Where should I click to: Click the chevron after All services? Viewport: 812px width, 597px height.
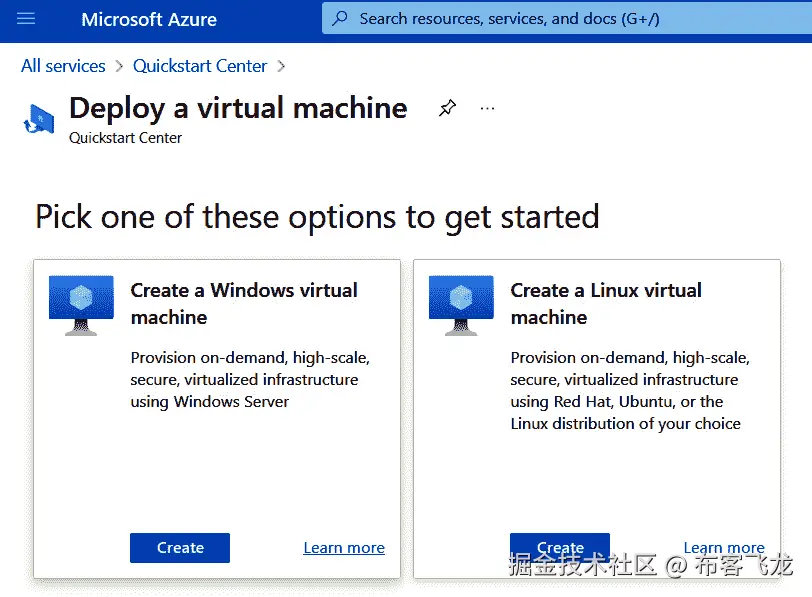(x=119, y=66)
